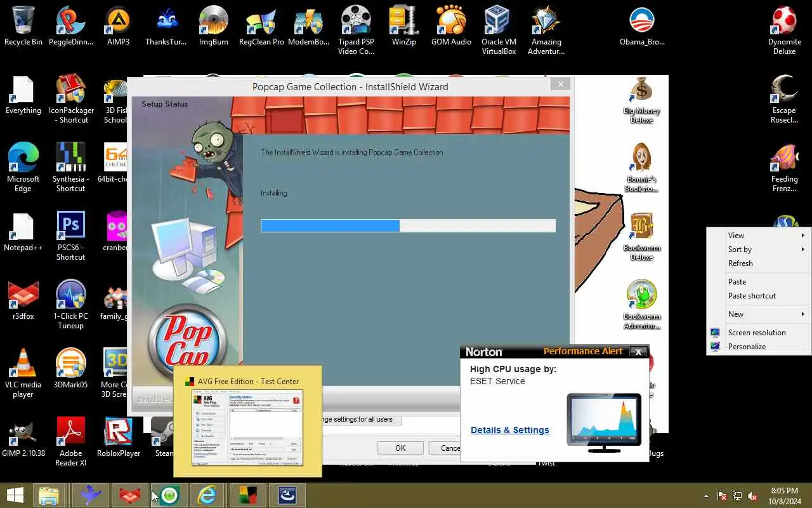This screenshot has height=508, width=812.
Task: Open Internet Explorer from the taskbar
Action: click(x=207, y=495)
